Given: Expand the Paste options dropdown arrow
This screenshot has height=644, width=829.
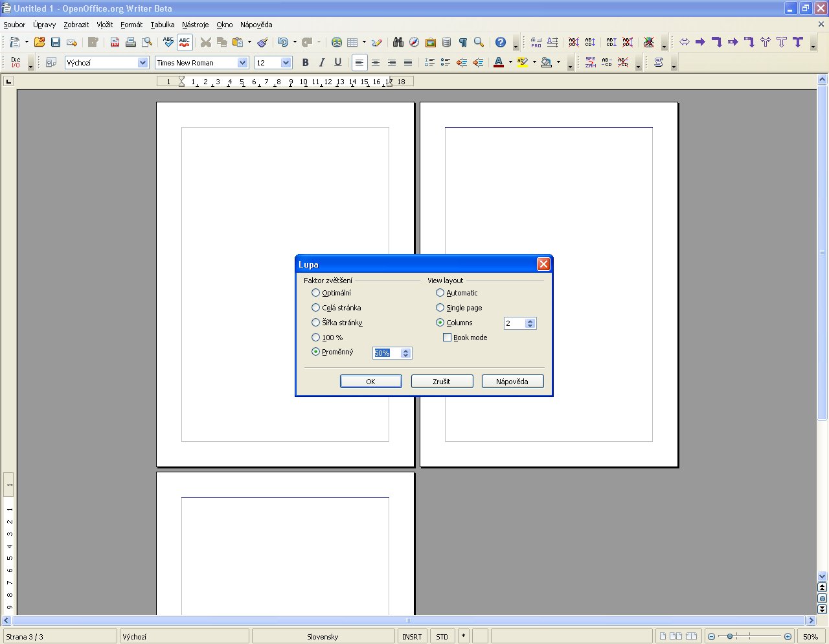Looking at the screenshot, I should pos(249,42).
